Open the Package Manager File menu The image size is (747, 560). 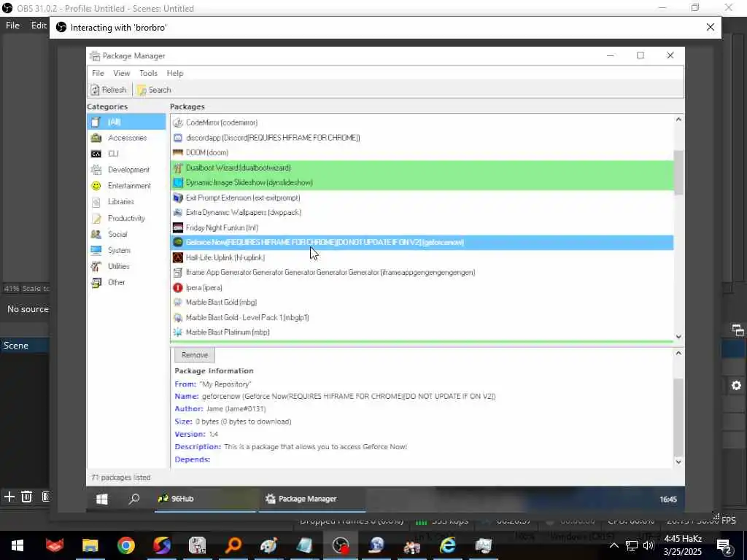[x=98, y=74]
